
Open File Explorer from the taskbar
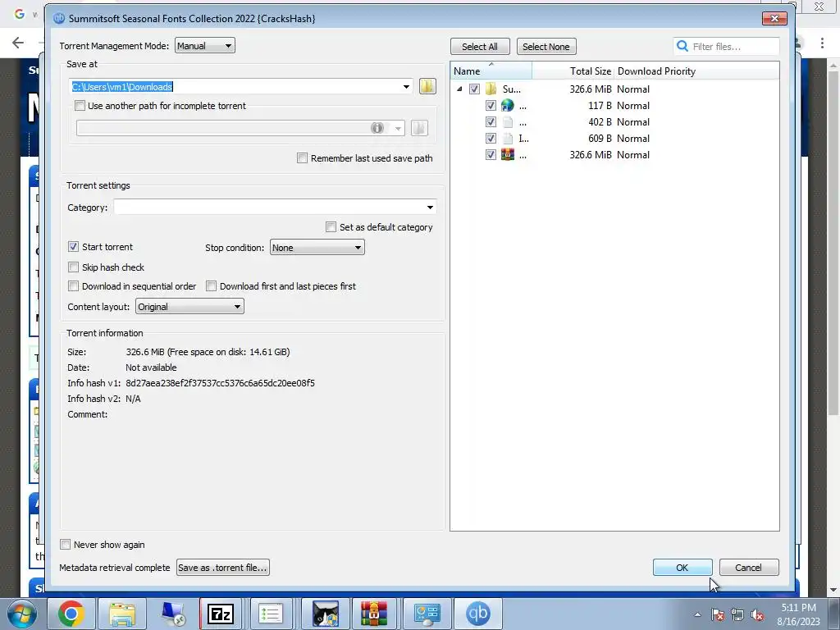pos(122,614)
